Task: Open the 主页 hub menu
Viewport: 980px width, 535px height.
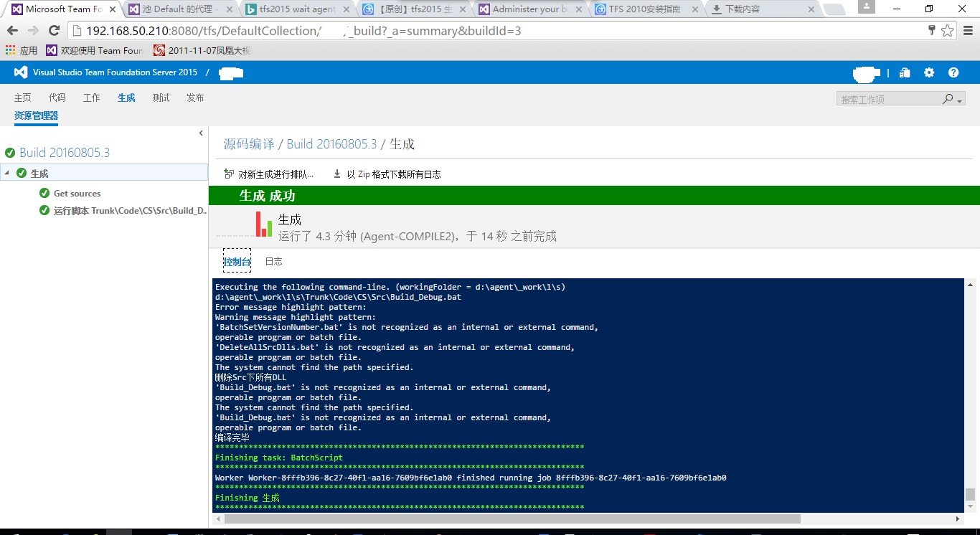Action: coord(23,98)
